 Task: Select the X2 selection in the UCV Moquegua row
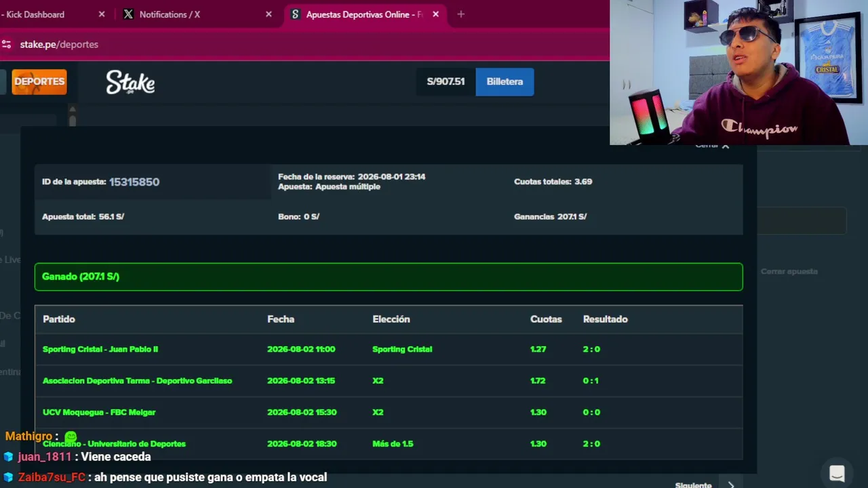click(378, 412)
